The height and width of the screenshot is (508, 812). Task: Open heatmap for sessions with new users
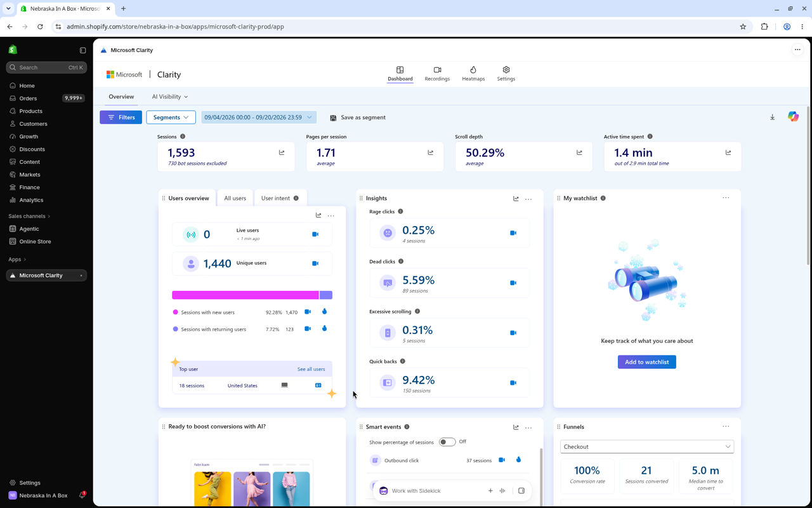pos(324,312)
